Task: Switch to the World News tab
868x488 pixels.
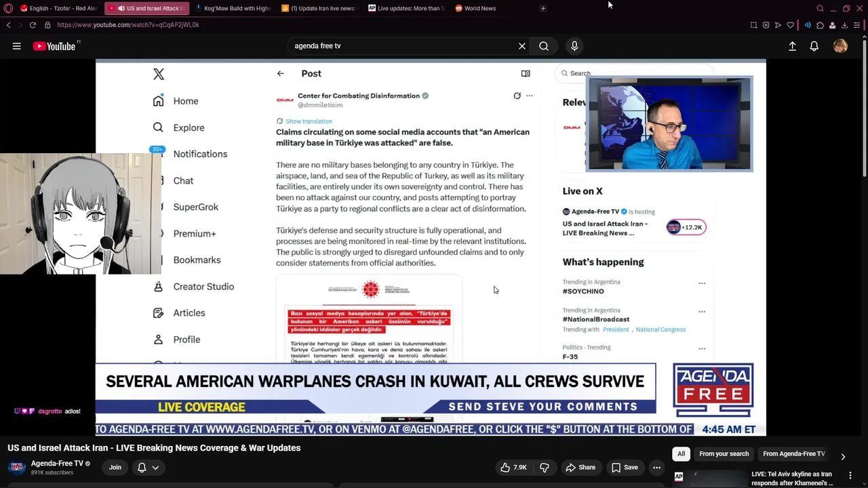Action: tap(492, 8)
